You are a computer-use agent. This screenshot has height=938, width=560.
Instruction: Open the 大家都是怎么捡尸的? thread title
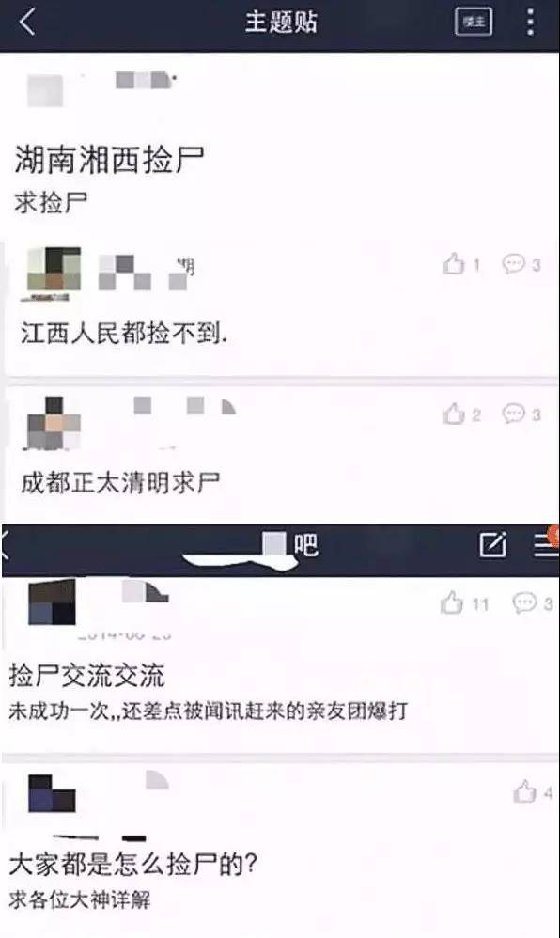tap(132, 864)
